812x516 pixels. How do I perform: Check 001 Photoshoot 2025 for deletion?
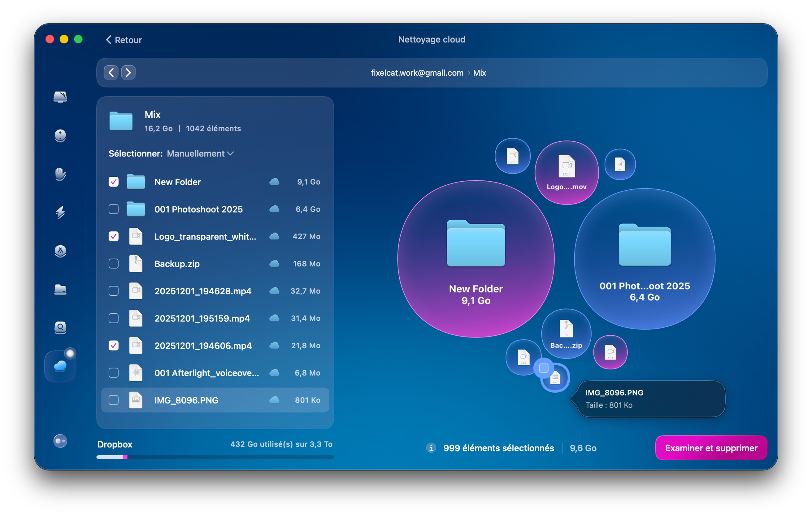pos(113,209)
